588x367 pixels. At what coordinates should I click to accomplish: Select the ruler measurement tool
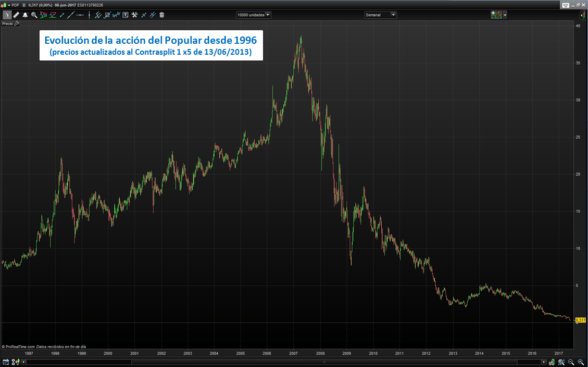(x=16, y=15)
